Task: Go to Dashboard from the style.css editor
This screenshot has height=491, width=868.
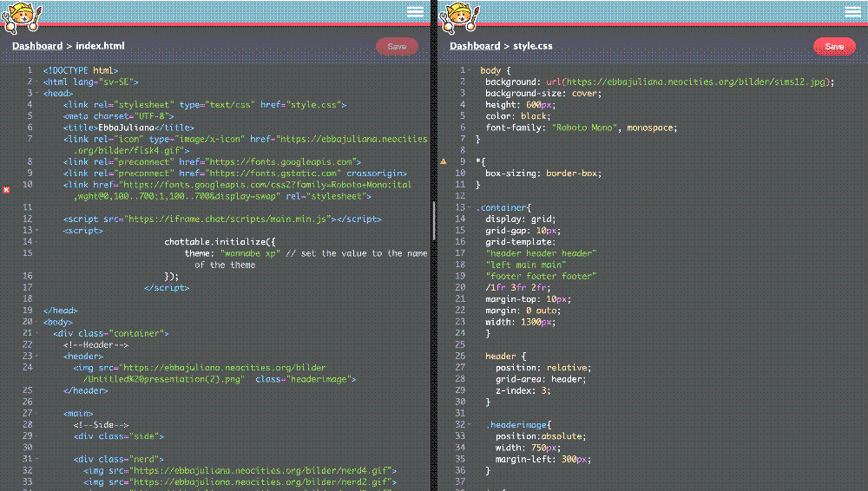Action: [474, 46]
